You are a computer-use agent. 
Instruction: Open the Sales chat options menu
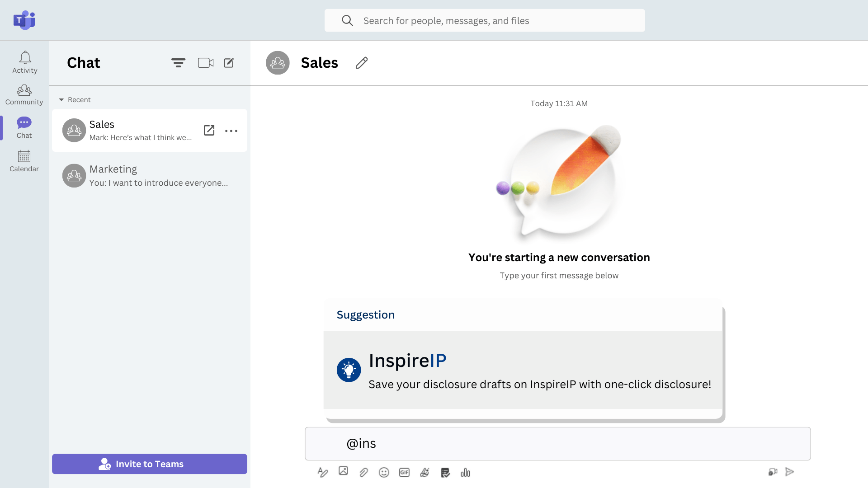click(231, 131)
